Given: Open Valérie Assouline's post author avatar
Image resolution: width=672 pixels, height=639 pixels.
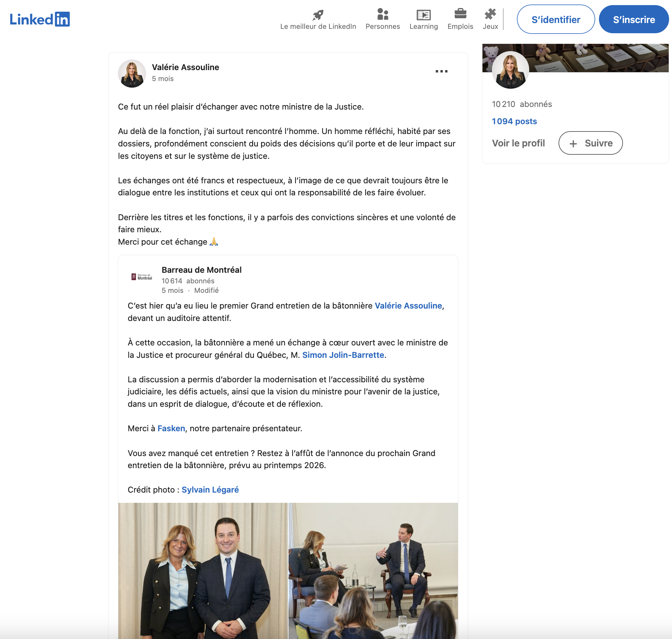Looking at the screenshot, I should (132, 73).
